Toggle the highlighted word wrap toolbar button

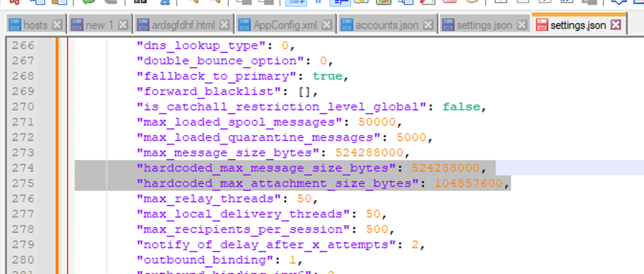pos(296,1)
